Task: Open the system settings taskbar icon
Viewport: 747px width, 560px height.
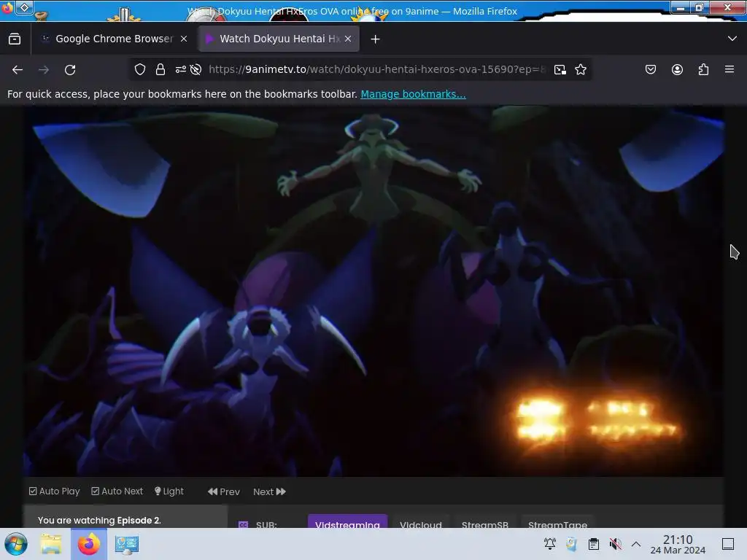Action: [127, 544]
